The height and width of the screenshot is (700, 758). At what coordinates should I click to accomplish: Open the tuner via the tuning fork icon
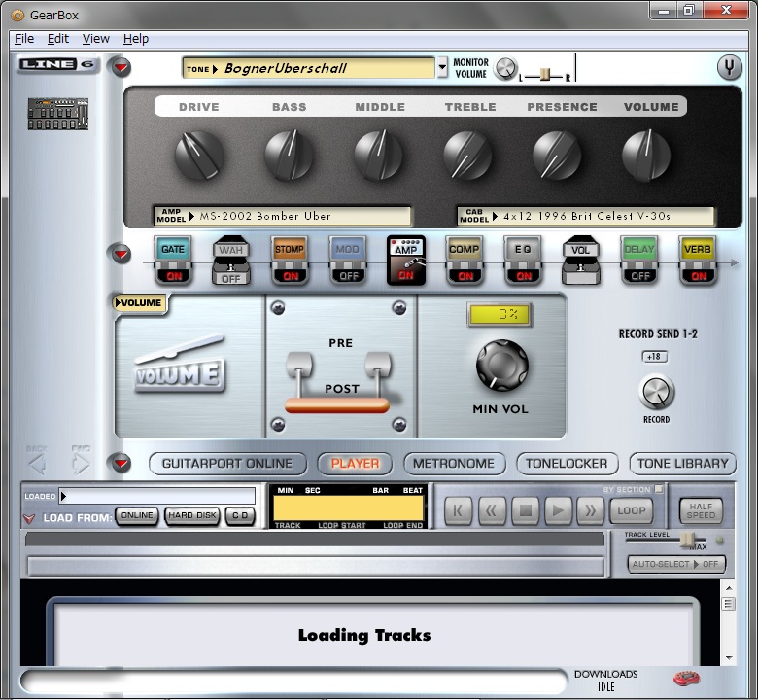point(729,67)
